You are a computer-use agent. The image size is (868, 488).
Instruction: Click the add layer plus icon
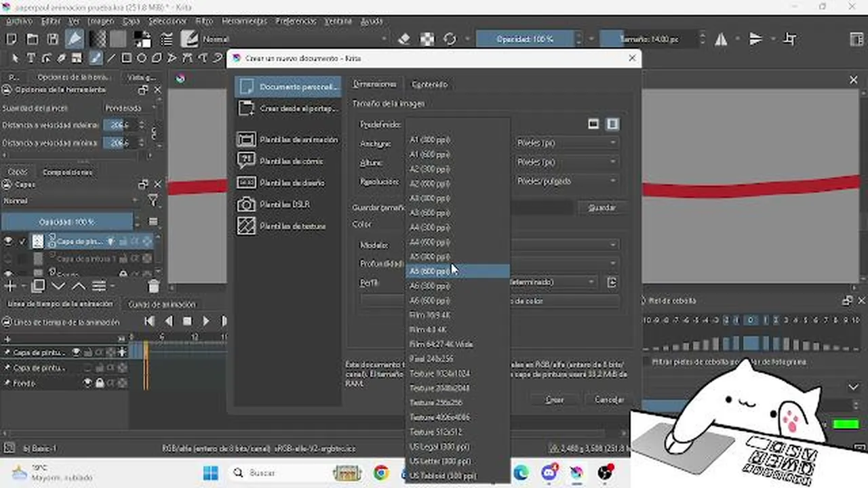9,286
